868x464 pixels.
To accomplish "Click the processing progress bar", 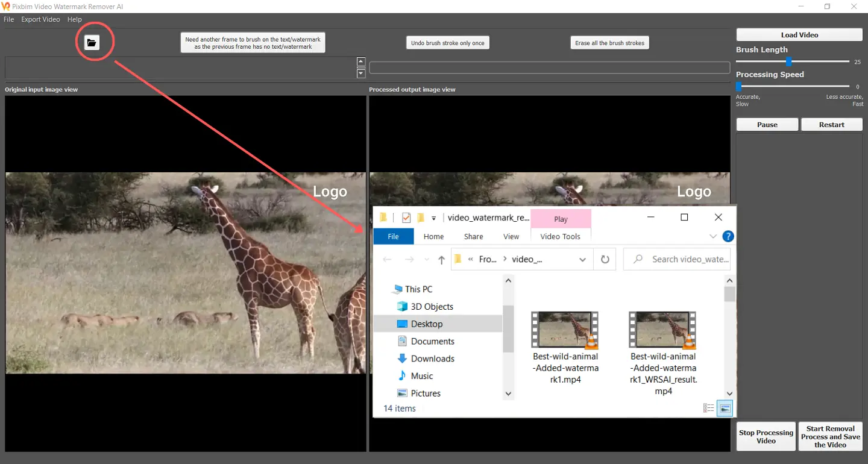I will tap(550, 67).
